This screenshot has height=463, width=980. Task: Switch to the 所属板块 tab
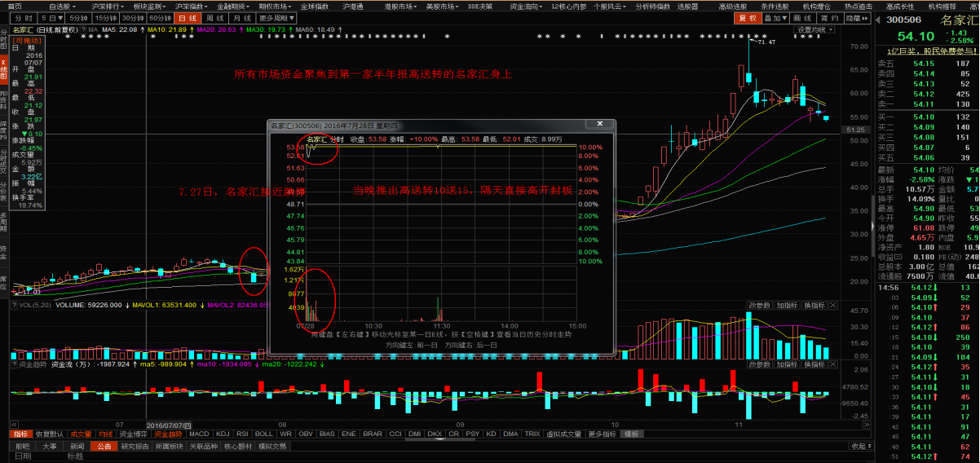pyautogui.click(x=170, y=447)
